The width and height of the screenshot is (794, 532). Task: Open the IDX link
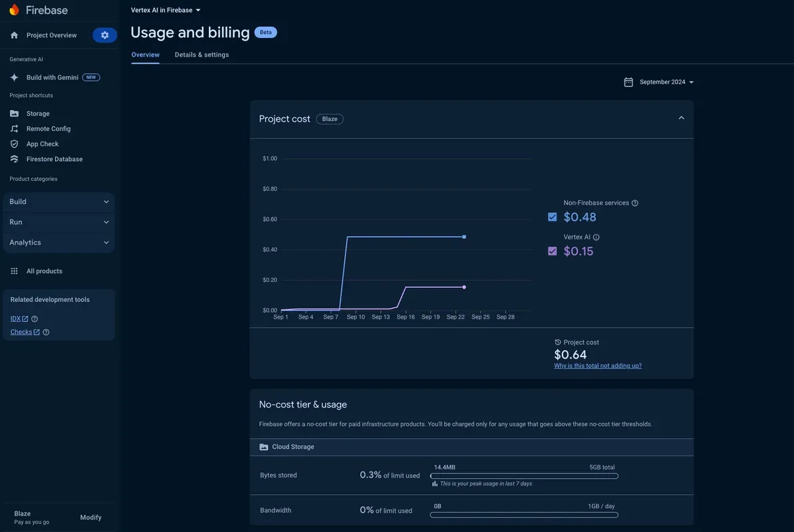point(15,319)
